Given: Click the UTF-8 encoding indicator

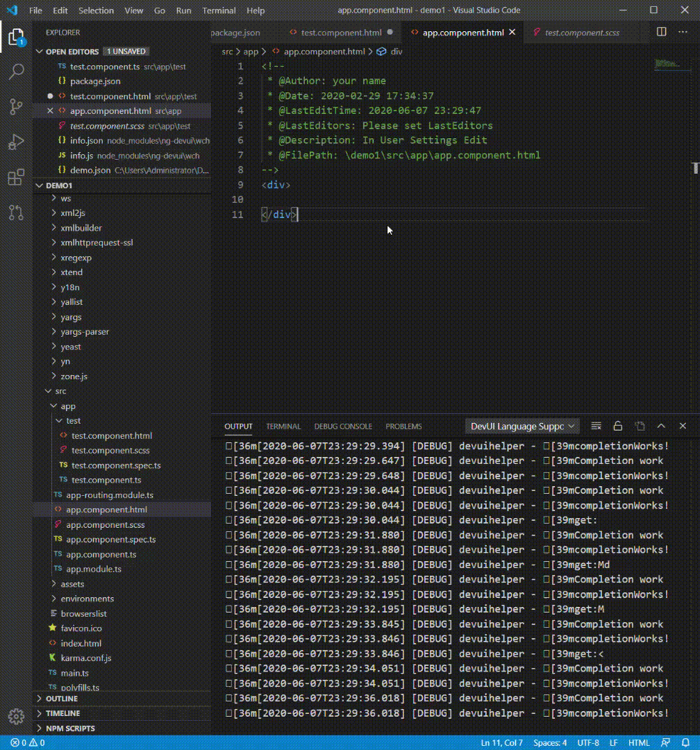Looking at the screenshot, I should (x=587, y=743).
